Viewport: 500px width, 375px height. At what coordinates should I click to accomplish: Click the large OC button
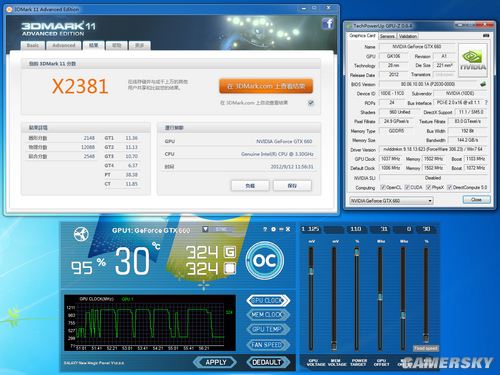coord(265,261)
